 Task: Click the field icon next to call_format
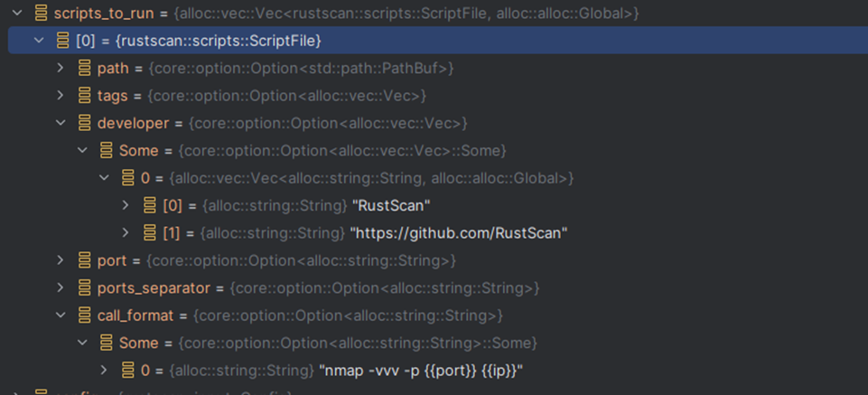click(84, 315)
